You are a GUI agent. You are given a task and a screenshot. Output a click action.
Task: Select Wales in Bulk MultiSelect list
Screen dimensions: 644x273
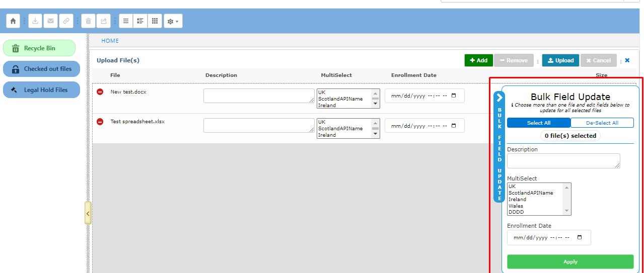click(x=516, y=206)
